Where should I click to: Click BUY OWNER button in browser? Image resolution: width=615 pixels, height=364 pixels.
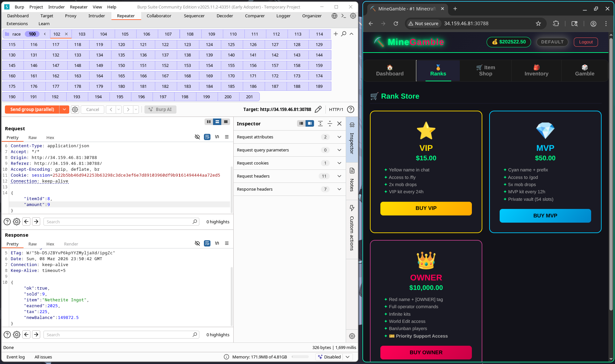(x=426, y=353)
